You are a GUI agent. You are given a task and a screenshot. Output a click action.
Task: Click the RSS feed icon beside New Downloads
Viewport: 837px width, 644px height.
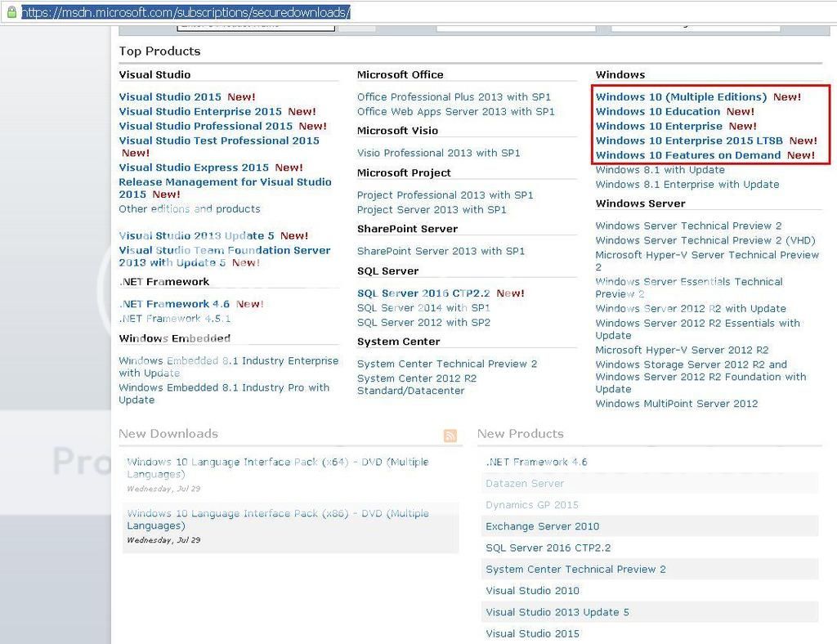[450, 436]
